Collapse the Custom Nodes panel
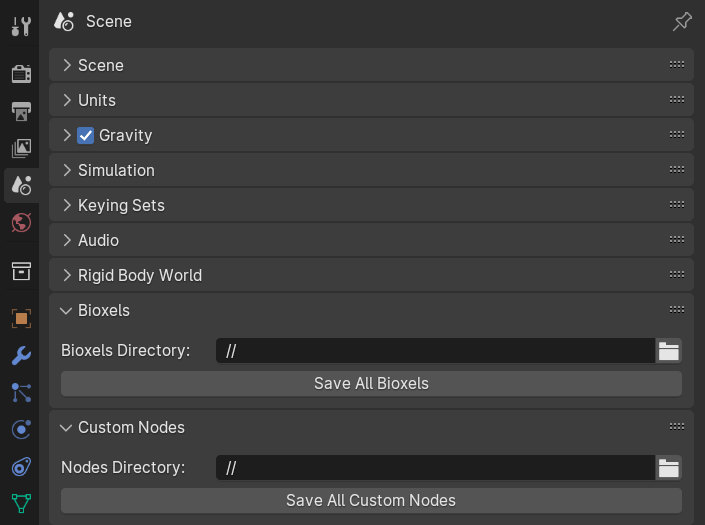The height and width of the screenshot is (525, 705). 371,427
